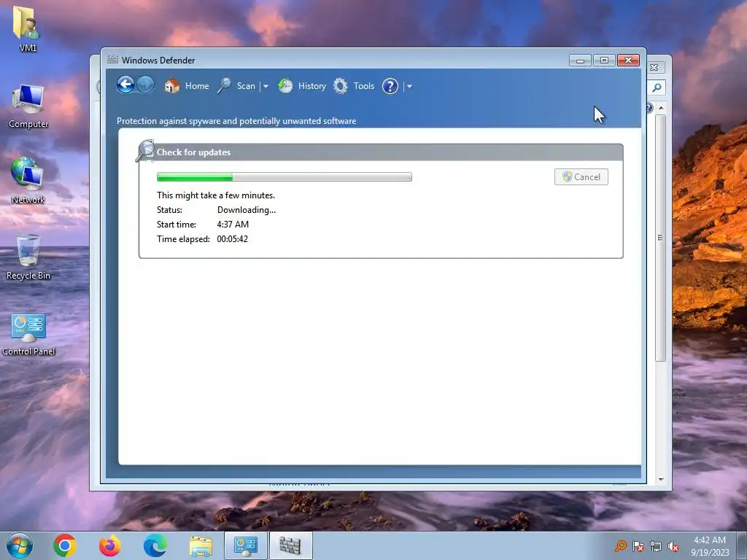
Task: Open the History clock icon
Action: point(285,86)
